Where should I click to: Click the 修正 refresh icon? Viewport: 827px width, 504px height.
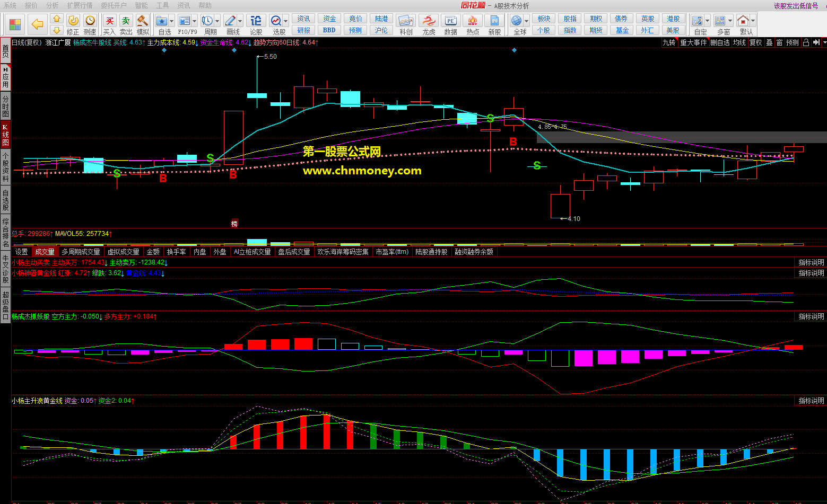[73, 20]
